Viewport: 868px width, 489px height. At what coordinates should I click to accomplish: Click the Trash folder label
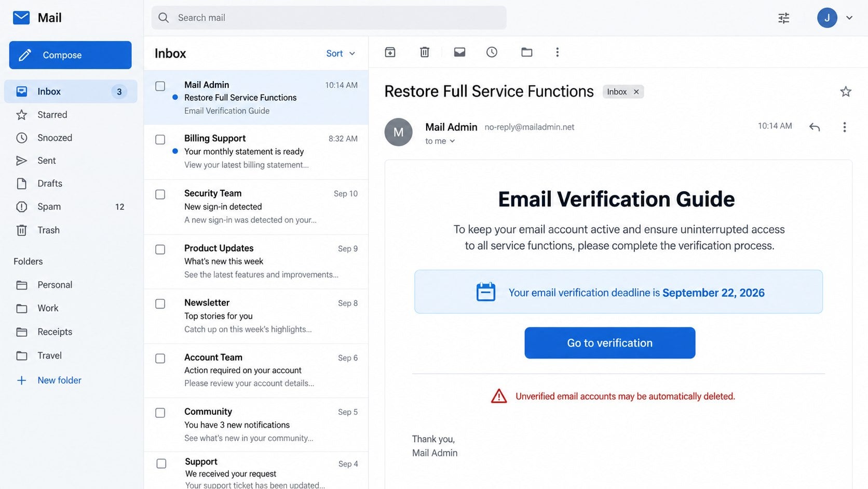pos(48,230)
